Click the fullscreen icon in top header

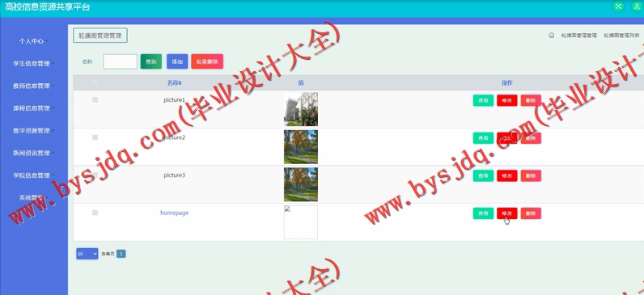[618, 6]
